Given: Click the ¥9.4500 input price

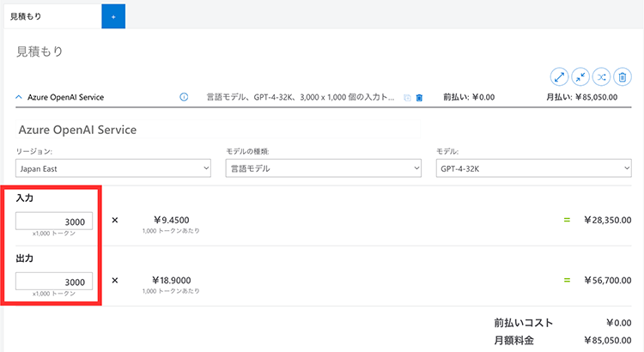Looking at the screenshot, I should 171,220.
